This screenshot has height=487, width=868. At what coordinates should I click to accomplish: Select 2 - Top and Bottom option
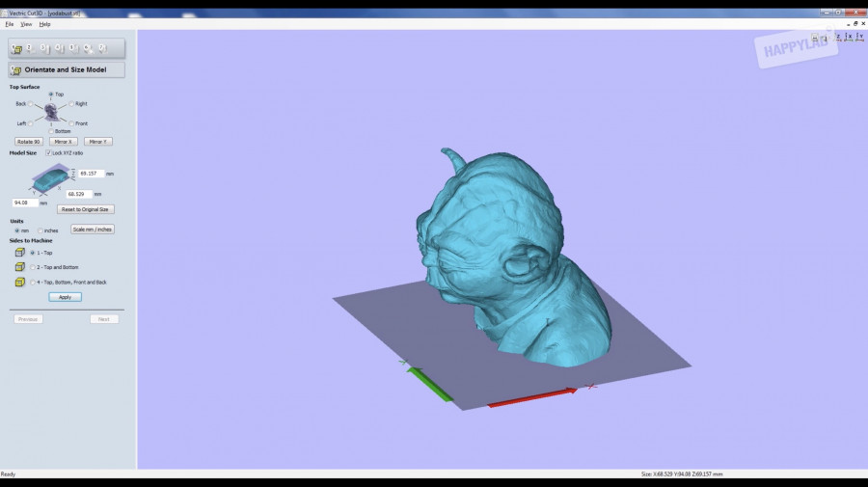33,267
